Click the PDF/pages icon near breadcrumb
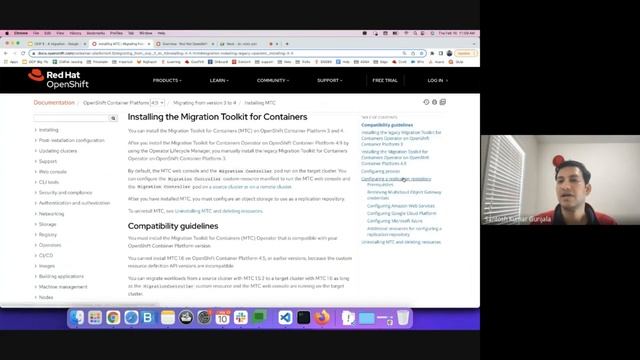 [442, 102]
